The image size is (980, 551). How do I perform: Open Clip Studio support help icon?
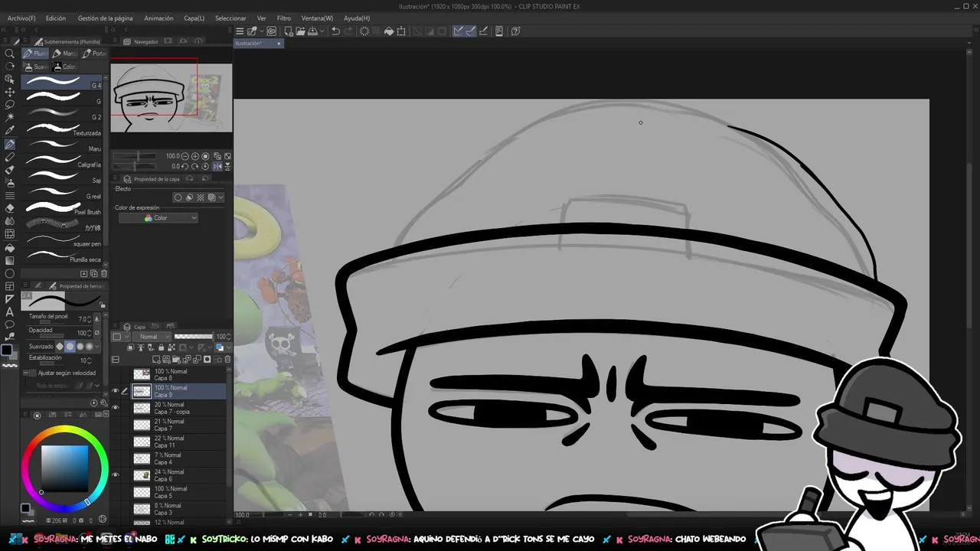515,31
